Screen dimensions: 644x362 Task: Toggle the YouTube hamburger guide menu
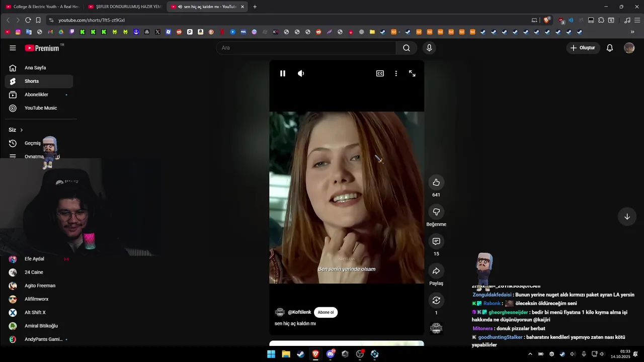pos(13,48)
